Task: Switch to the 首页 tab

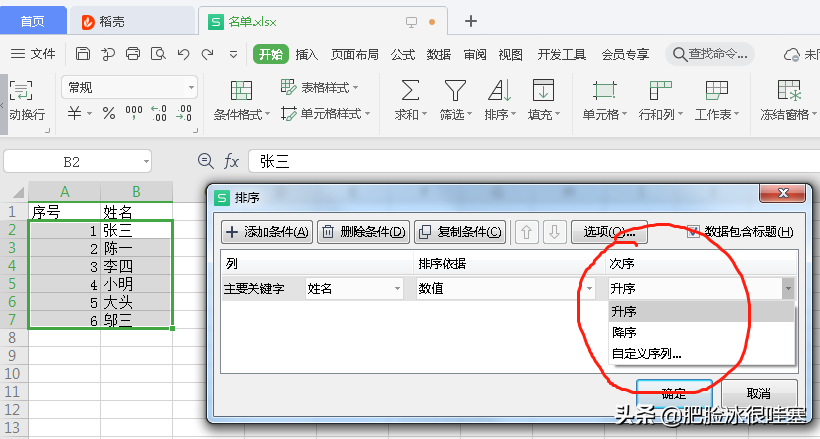Action: [33, 21]
